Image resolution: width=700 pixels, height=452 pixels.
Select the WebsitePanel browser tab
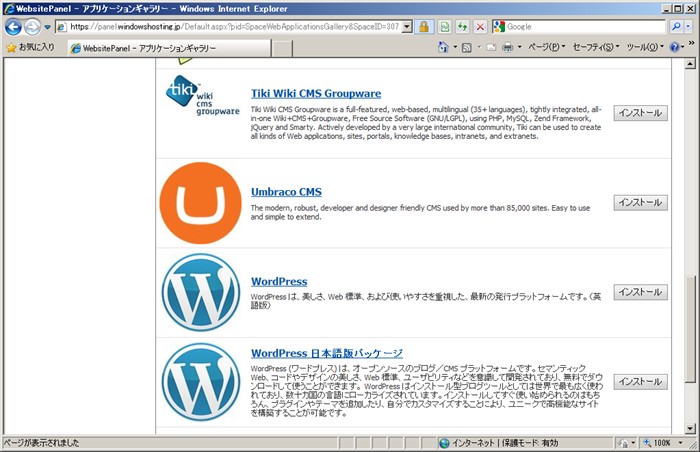click(x=170, y=48)
